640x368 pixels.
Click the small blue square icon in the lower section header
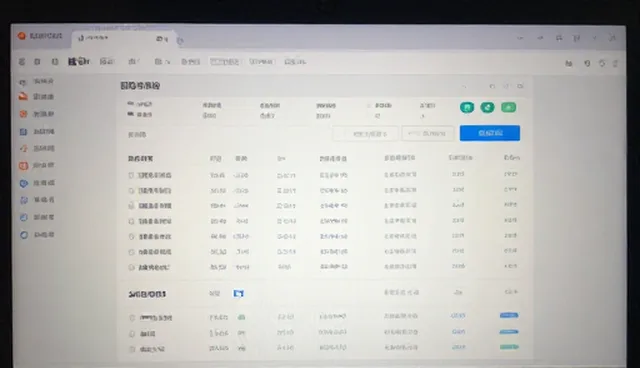[238, 293]
